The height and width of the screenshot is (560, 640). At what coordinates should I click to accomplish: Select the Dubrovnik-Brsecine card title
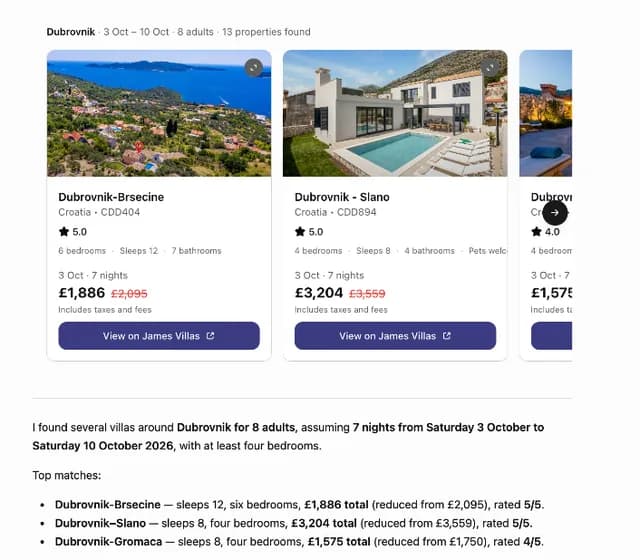click(111, 197)
